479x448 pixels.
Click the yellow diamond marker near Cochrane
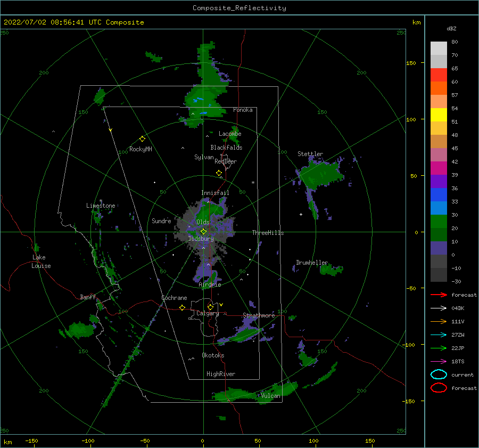[x=182, y=308]
